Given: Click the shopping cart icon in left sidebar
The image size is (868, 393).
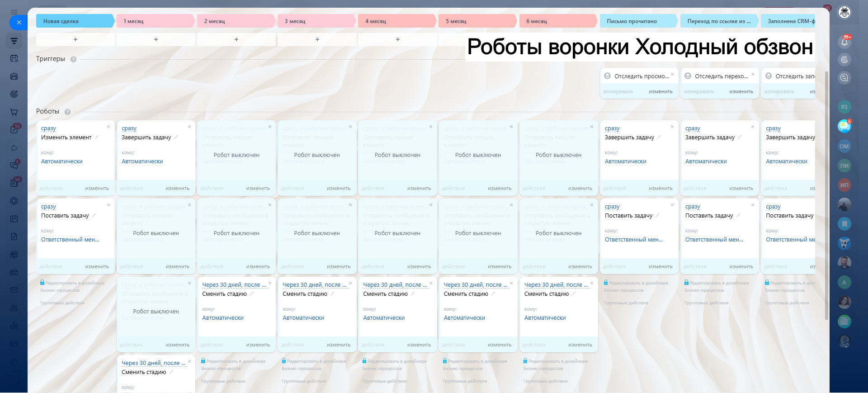Looking at the screenshot, I should click(x=14, y=112).
